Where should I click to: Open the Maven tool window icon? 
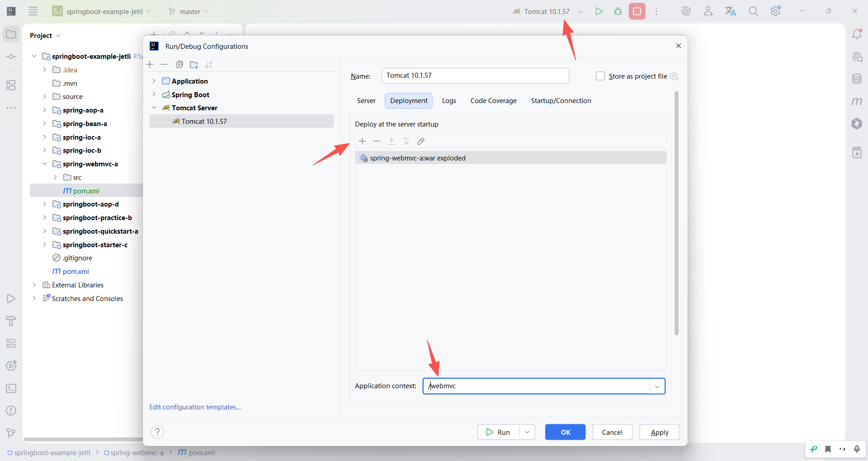point(857,102)
